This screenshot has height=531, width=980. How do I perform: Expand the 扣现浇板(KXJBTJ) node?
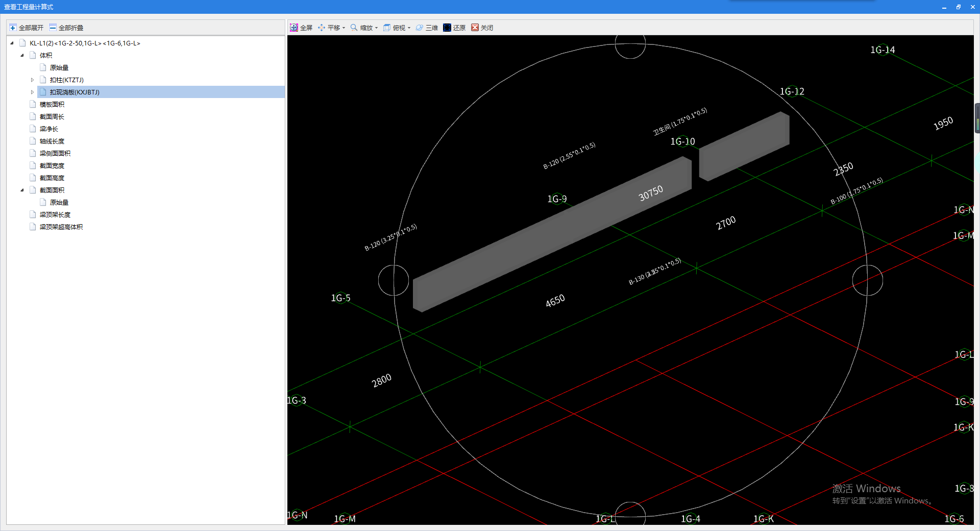32,92
